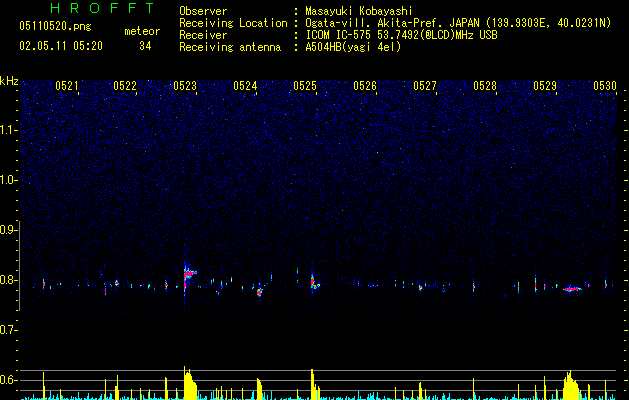Click the long horizontal echo after 0529
629x400 pixels.
[572, 288]
